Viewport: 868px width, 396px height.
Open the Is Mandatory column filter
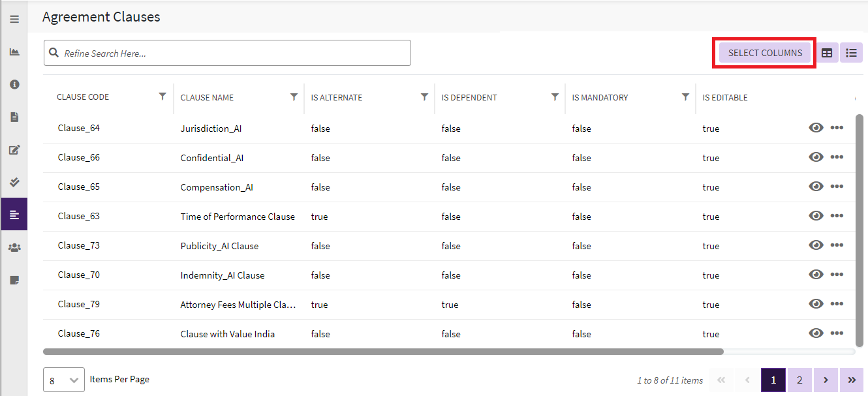685,97
